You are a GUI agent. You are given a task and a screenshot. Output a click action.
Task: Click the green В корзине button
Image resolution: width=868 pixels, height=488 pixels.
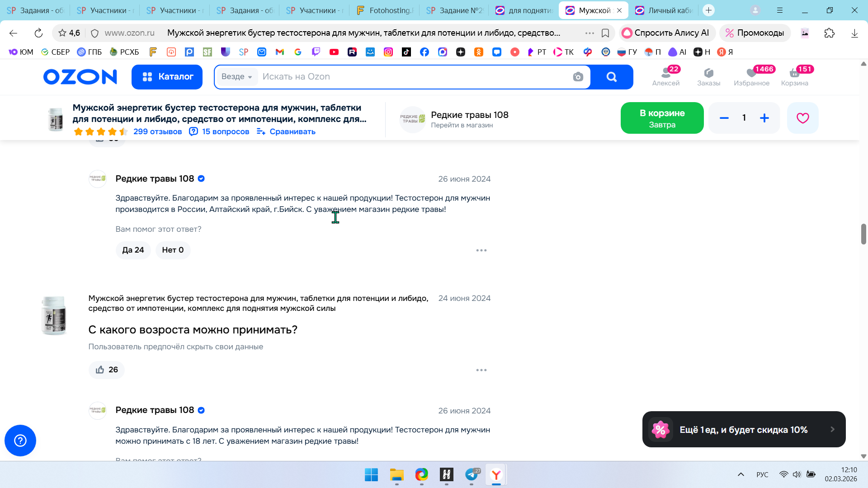point(662,118)
